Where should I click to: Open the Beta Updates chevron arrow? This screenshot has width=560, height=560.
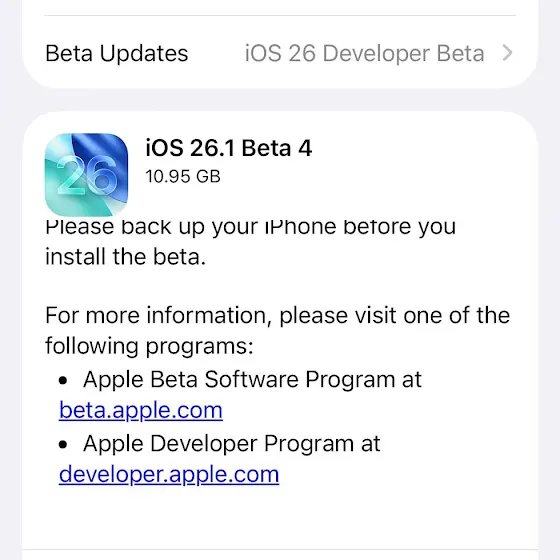pyautogui.click(x=507, y=53)
